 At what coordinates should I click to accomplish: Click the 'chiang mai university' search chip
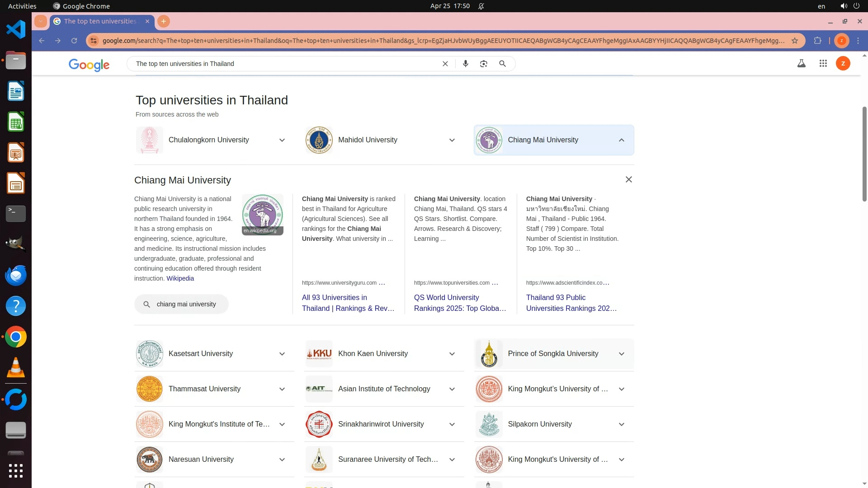coord(181,304)
